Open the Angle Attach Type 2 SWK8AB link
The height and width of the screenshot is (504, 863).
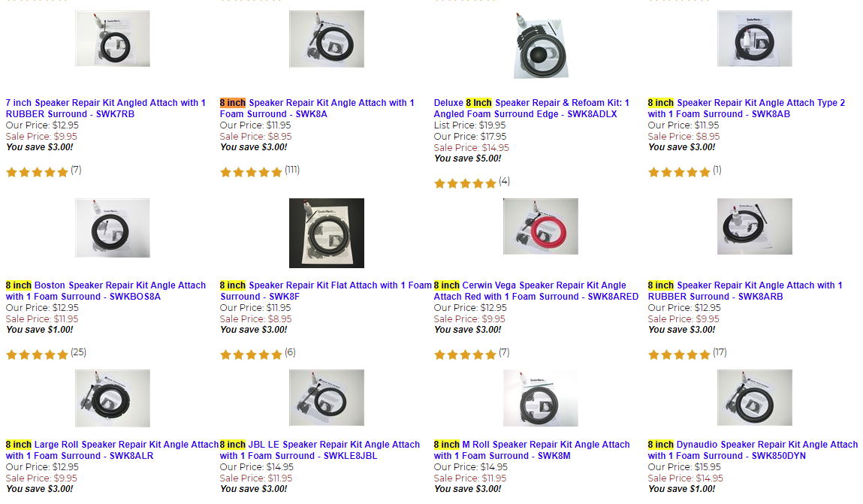tap(746, 108)
